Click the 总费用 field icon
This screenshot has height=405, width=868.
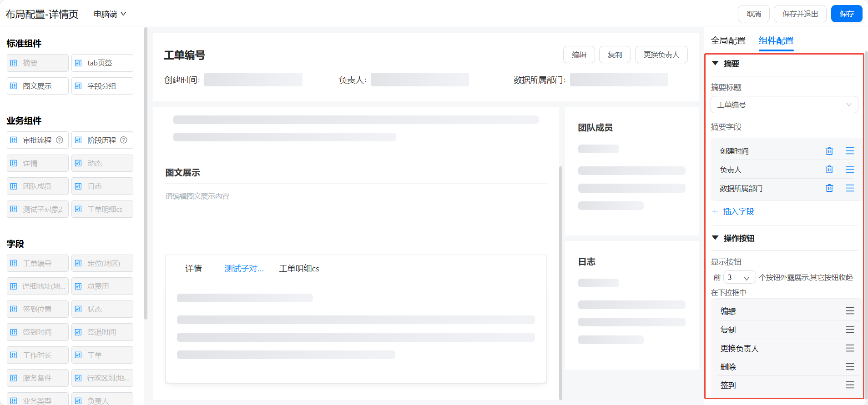tap(78, 286)
